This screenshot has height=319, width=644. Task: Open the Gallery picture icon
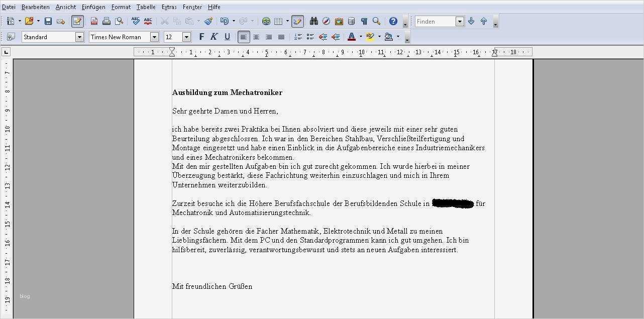(339, 21)
